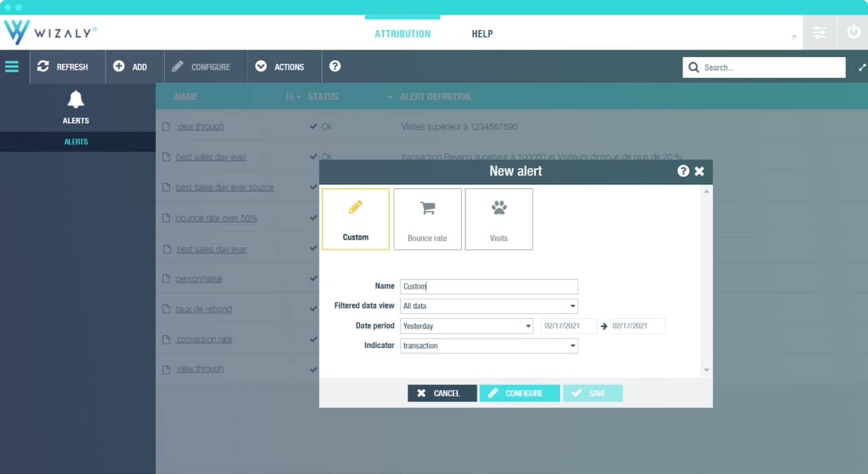Select the Custom alert template
Viewport: 868px width, 474px height.
click(355, 219)
